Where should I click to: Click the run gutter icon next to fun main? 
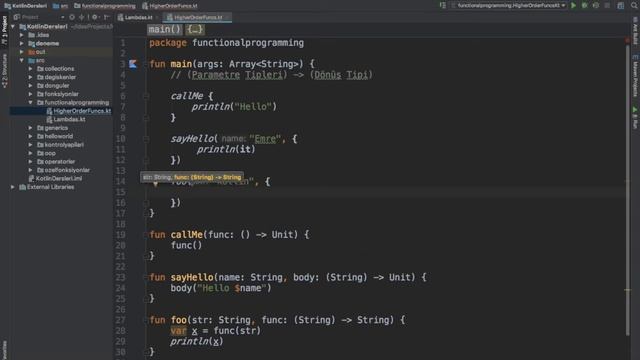click(133, 64)
